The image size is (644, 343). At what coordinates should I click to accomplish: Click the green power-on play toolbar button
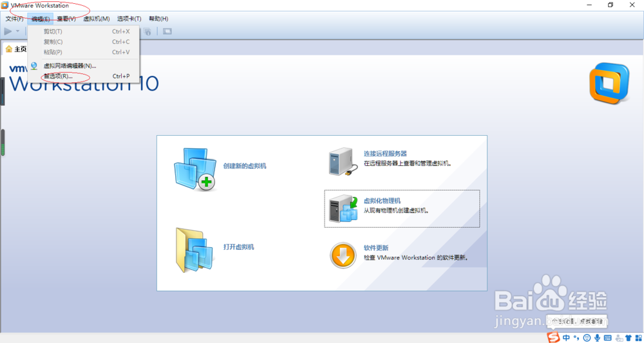pyautogui.click(x=8, y=31)
